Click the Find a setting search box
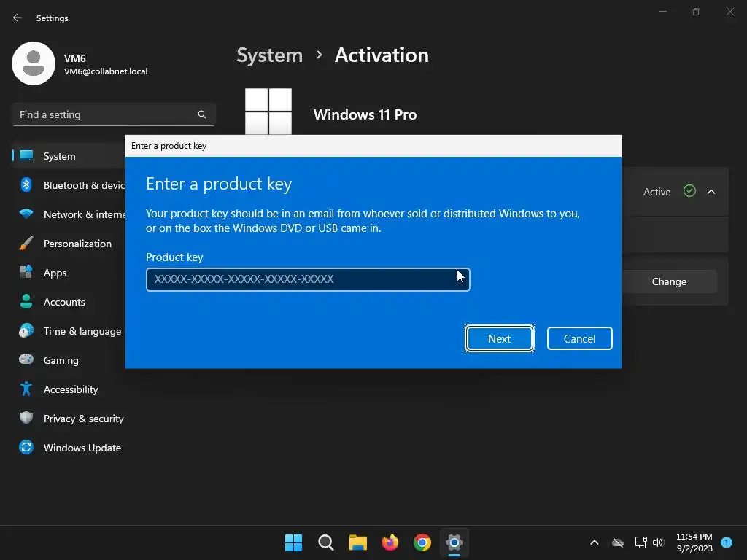 (x=113, y=114)
